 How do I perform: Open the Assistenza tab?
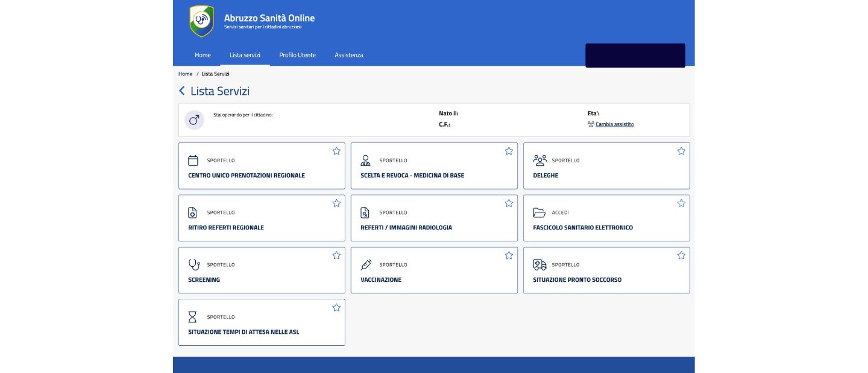click(x=349, y=55)
